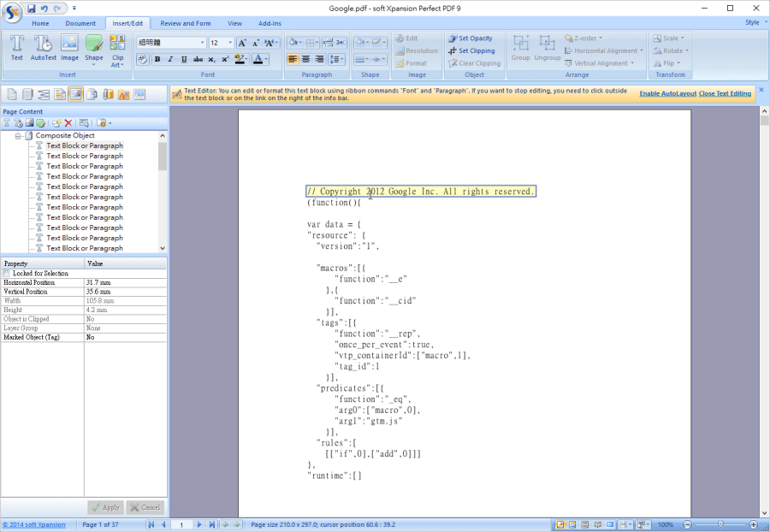The height and width of the screenshot is (532, 770).
Task: Click the image icon in Page Content toolbar
Action: (29, 122)
